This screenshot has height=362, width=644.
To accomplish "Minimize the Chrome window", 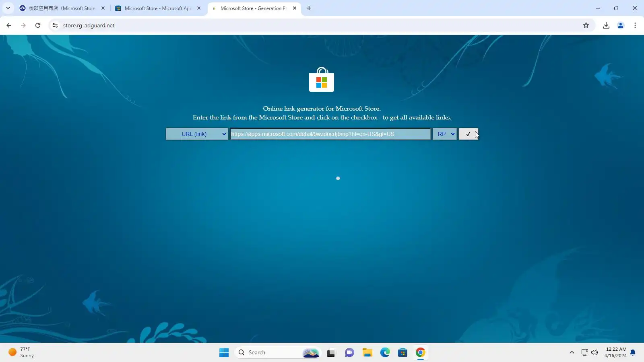I will tap(597, 8).
